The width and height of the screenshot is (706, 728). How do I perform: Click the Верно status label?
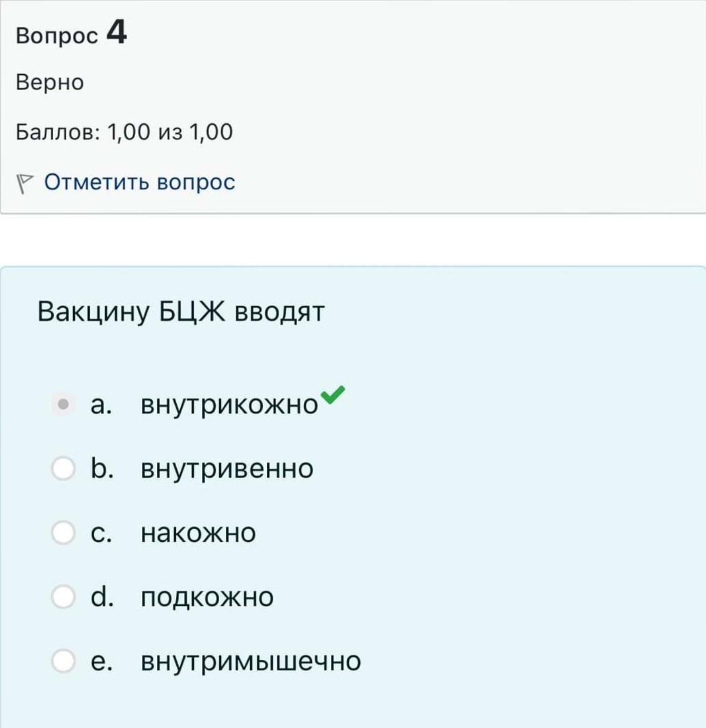coord(50,82)
